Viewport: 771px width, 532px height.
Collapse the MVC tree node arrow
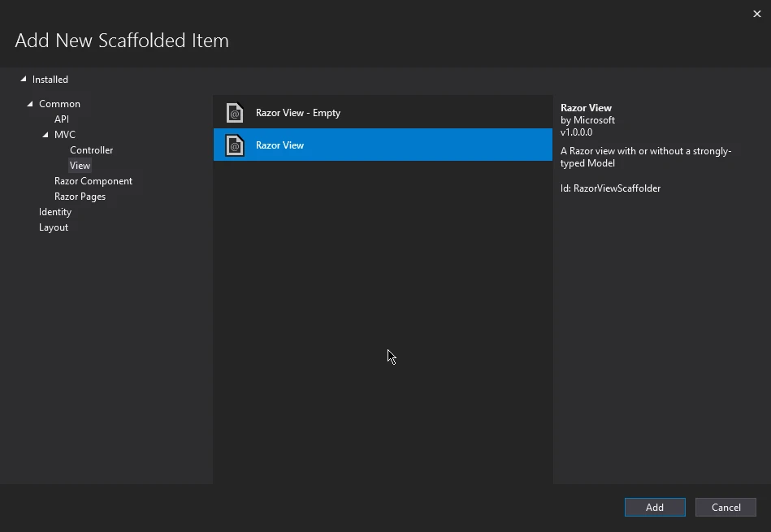(45, 135)
